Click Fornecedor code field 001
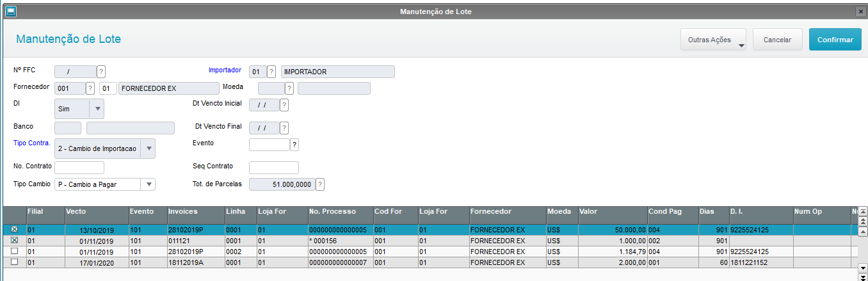This screenshot has width=868, height=281. point(70,88)
